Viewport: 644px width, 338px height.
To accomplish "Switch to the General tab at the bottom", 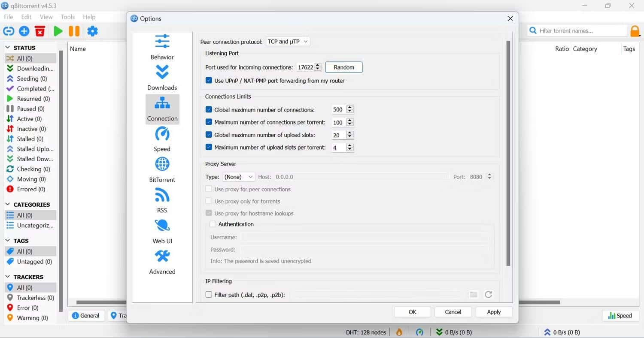I will click(86, 315).
